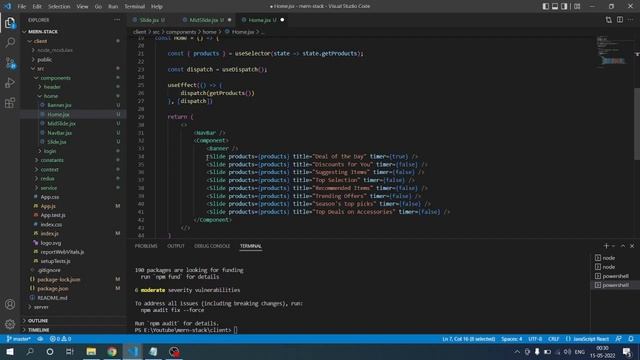The image size is (640, 360).
Task: Open Explorer views and more actions ellipsis
Action: point(117,20)
